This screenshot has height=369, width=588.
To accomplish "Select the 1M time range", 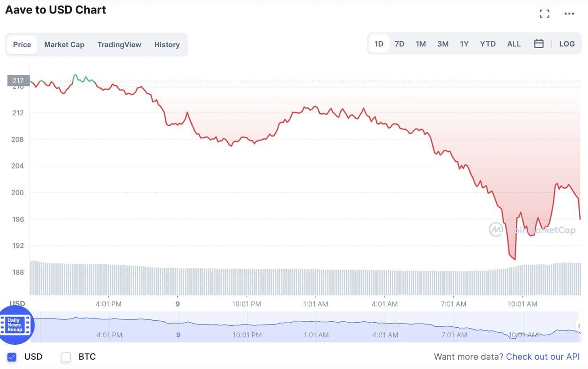I will [x=421, y=44].
